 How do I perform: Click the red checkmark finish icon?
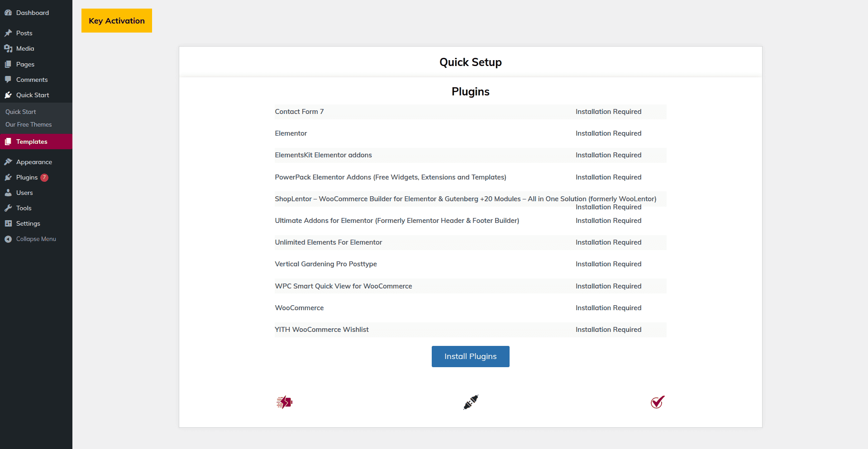tap(658, 402)
